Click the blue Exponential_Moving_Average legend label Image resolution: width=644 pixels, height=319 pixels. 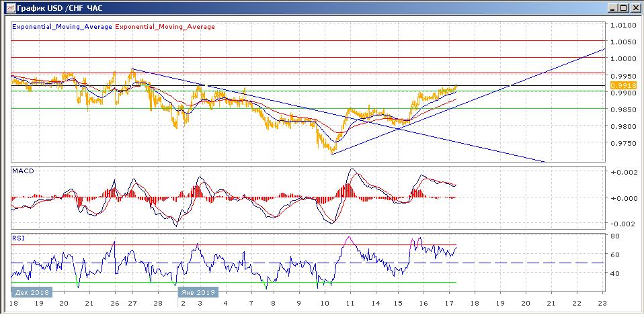click(63, 27)
